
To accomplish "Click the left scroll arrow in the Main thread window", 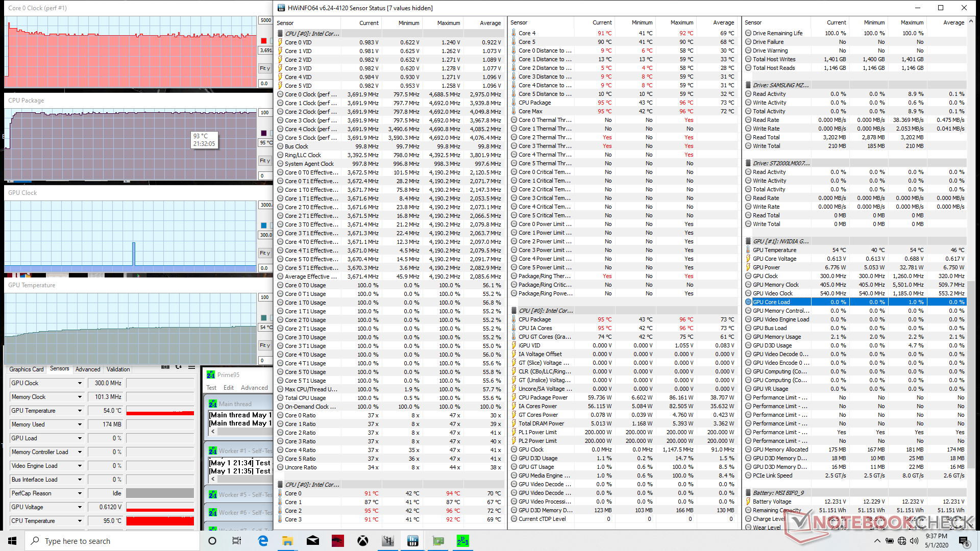I will point(213,432).
